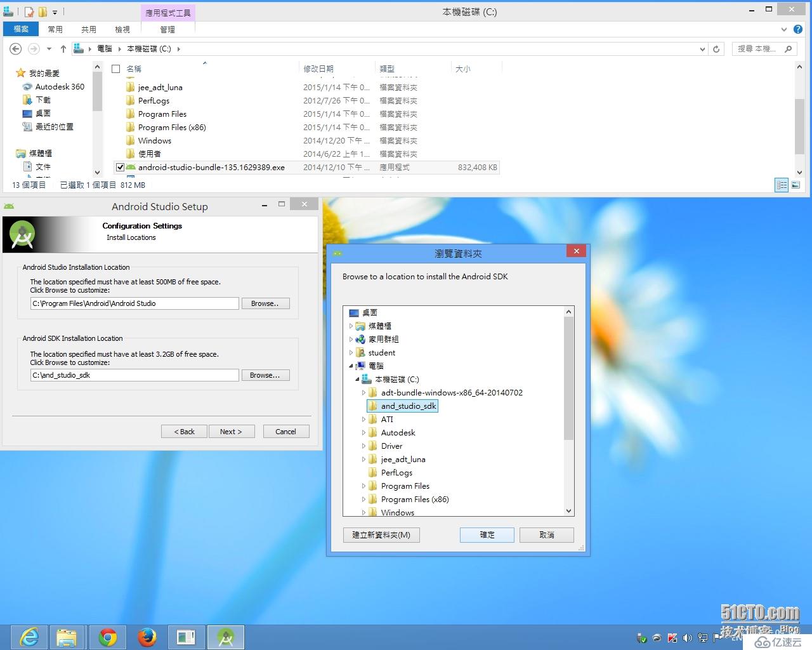Click the search magnifier in Explorer

click(788, 49)
